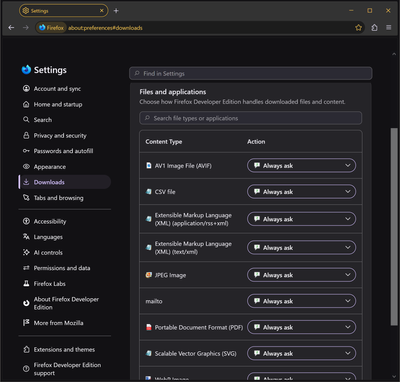Image resolution: width=400 pixels, height=382 pixels.
Task: Click the page vertical scrollbar thumb
Action: (394, 227)
